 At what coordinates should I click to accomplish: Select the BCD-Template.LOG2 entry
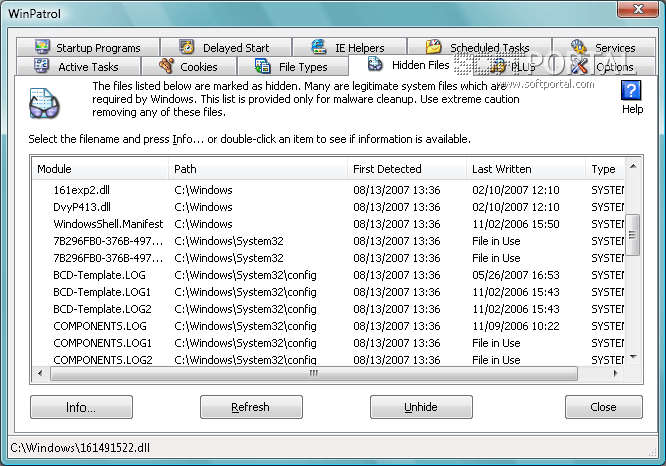[328, 309]
